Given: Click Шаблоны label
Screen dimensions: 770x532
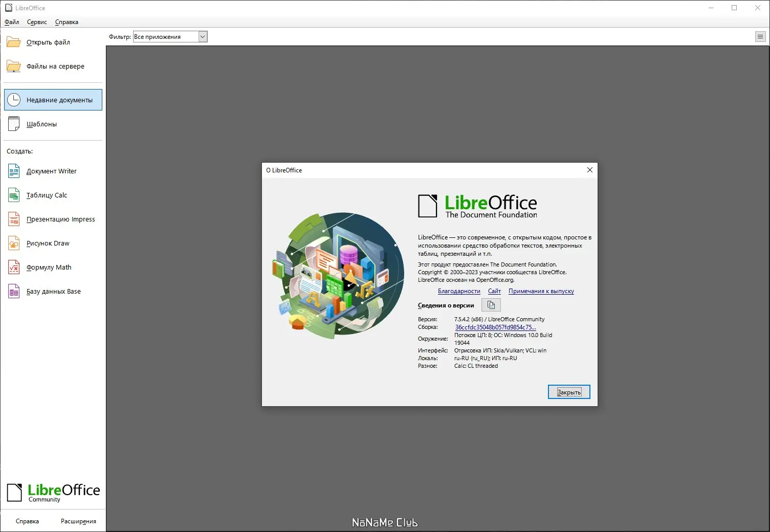Looking at the screenshot, I should pos(41,124).
